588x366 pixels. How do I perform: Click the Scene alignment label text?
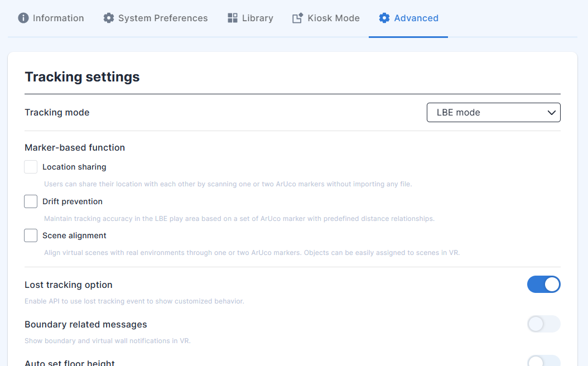74,235
